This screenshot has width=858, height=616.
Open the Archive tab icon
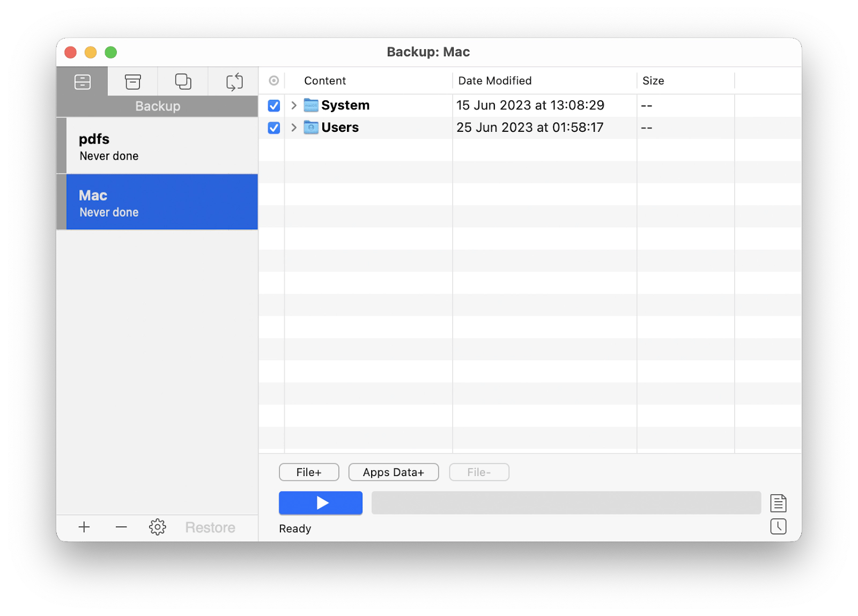pos(132,81)
